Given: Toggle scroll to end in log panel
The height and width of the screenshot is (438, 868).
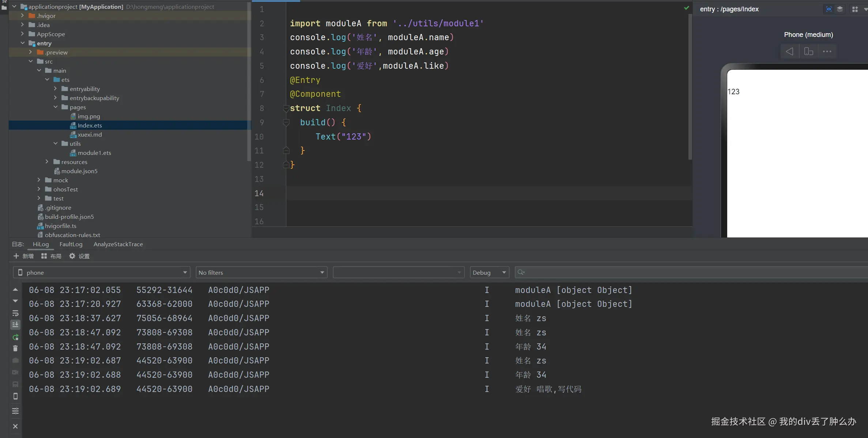Looking at the screenshot, I should coord(15,324).
